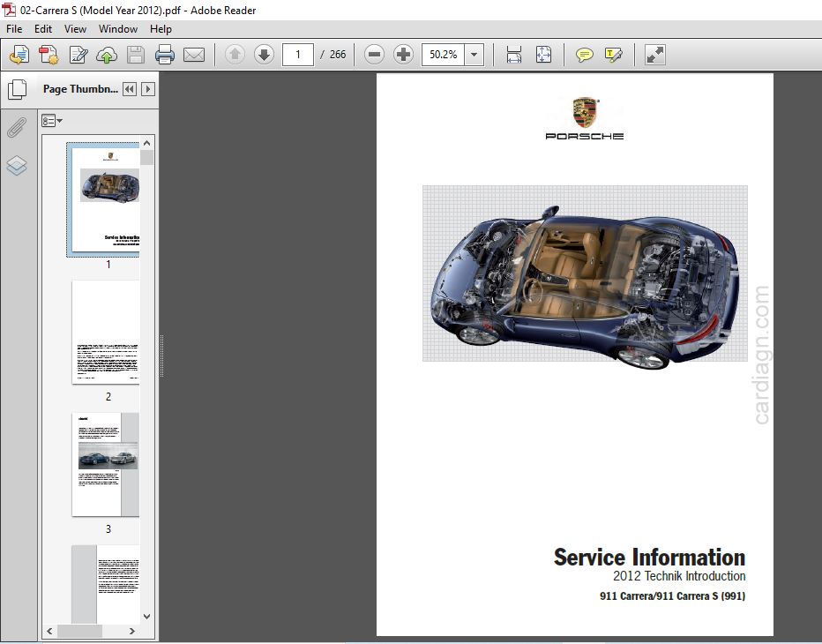Click the Create PDF online icon
Viewport: 822px width, 644px height.
coord(49,55)
